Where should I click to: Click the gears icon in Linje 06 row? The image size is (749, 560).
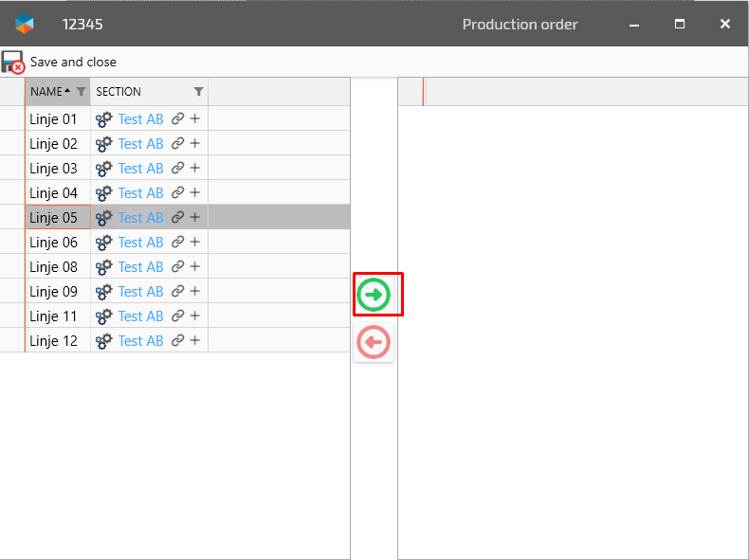pyautogui.click(x=104, y=243)
